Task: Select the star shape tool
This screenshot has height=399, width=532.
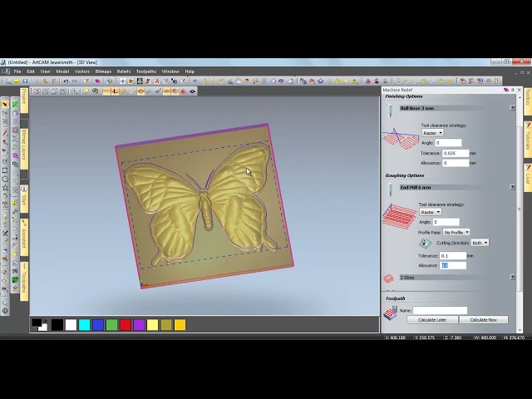Action: pyautogui.click(x=5, y=187)
